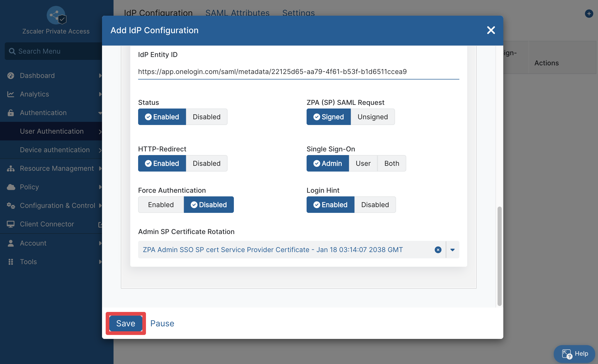Click the Authentication lock icon
The width and height of the screenshot is (598, 364).
coord(11,113)
